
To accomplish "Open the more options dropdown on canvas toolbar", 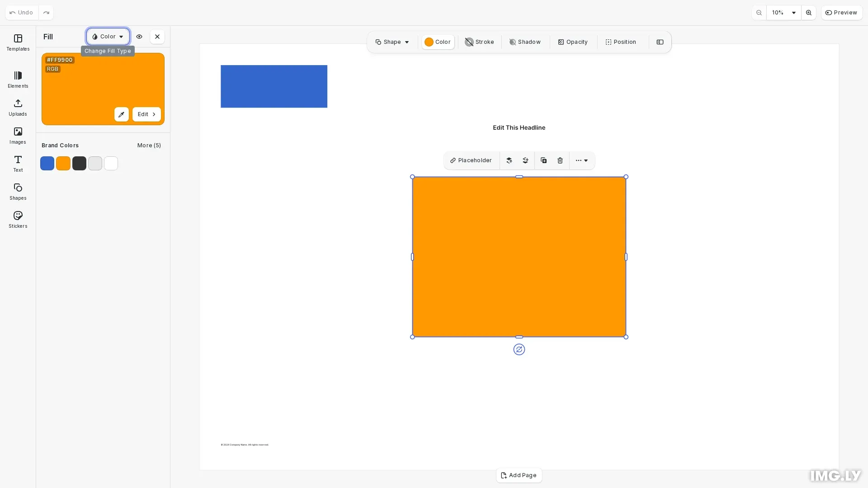I will click(x=582, y=160).
